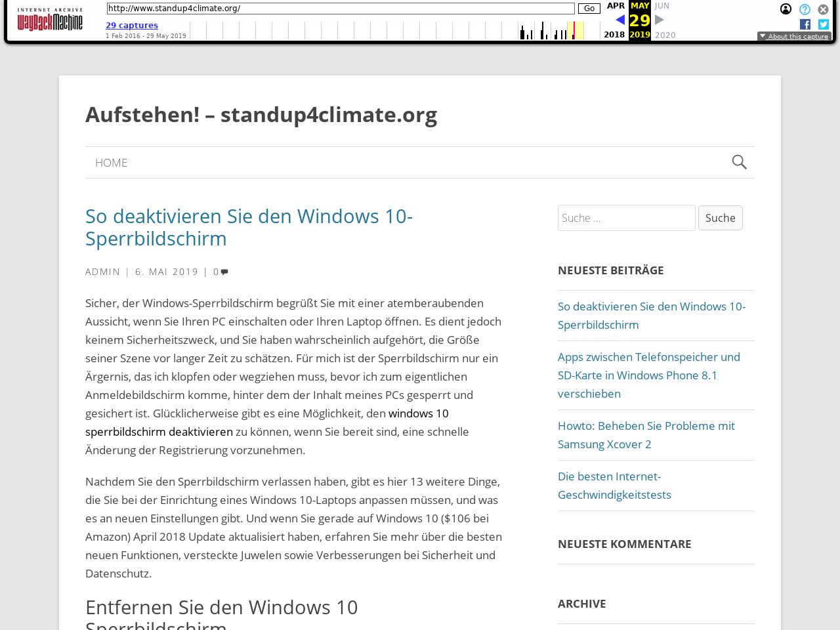Open site search magnifier icon in navigation
Screen dimensions: 840x630
click(x=739, y=162)
